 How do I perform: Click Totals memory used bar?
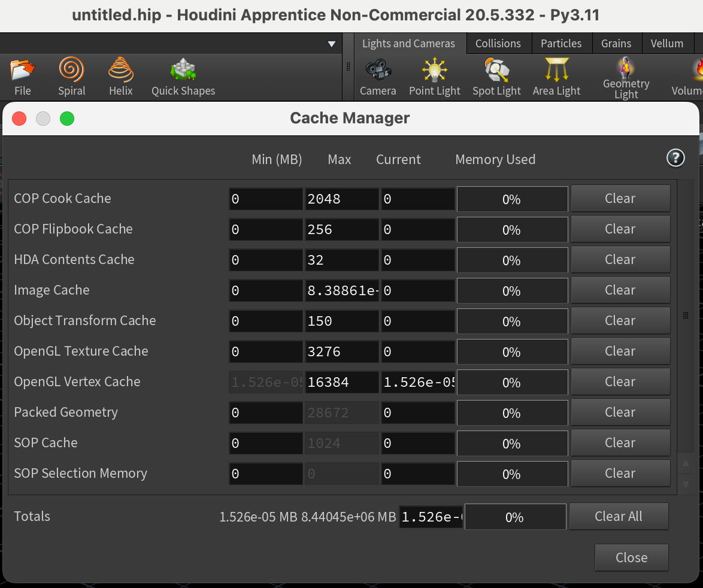coord(515,517)
